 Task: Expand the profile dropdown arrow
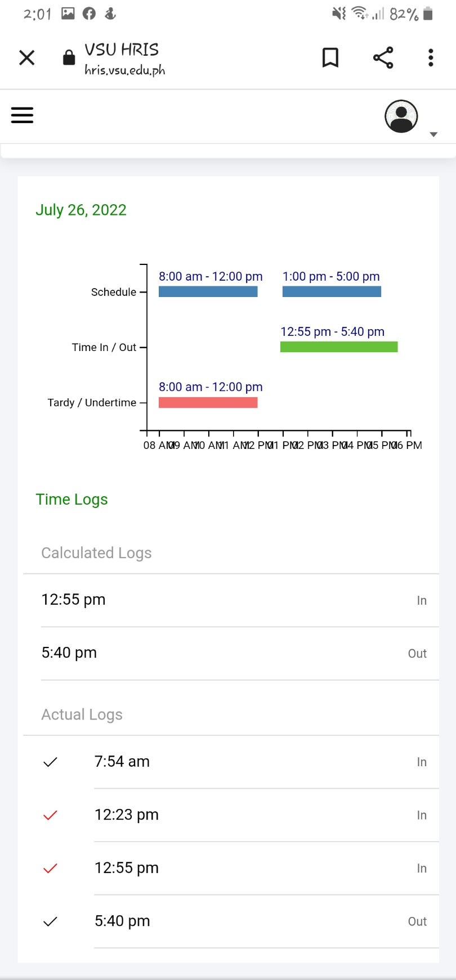(x=433, y=134)
